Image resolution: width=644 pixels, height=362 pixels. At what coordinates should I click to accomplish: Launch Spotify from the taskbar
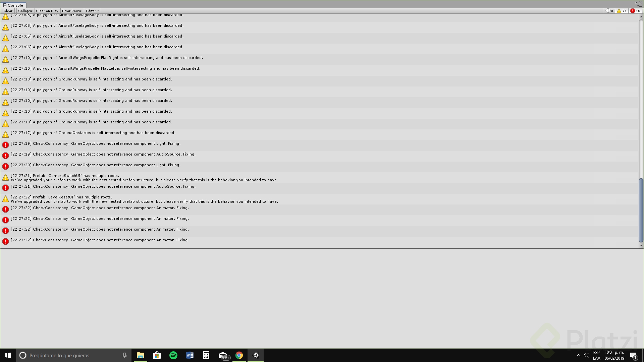click(173, 355)
